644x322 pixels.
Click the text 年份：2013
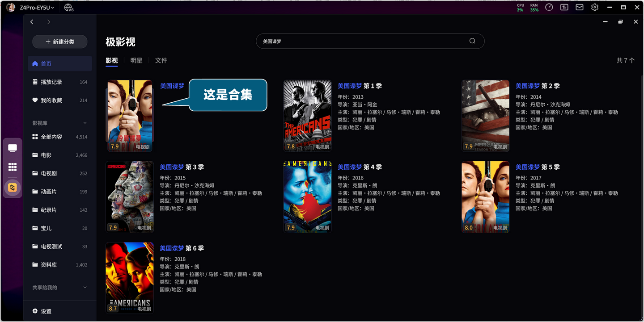click(x=351, y=97)
